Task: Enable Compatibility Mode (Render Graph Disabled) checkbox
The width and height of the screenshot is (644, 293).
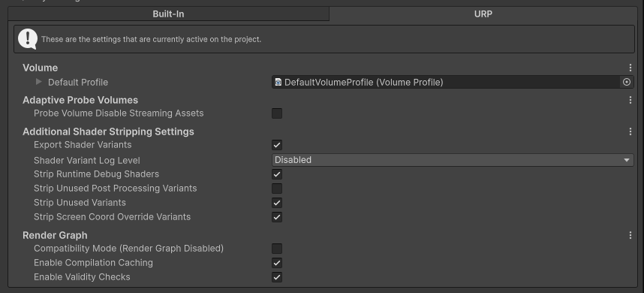Action: click(x=277, y=249)
